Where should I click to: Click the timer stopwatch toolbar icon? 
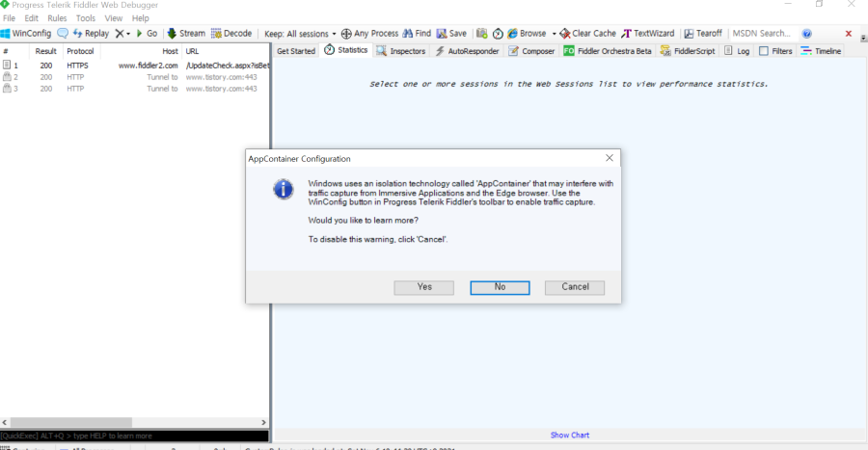pyautogui.click(x=498, y=34)
